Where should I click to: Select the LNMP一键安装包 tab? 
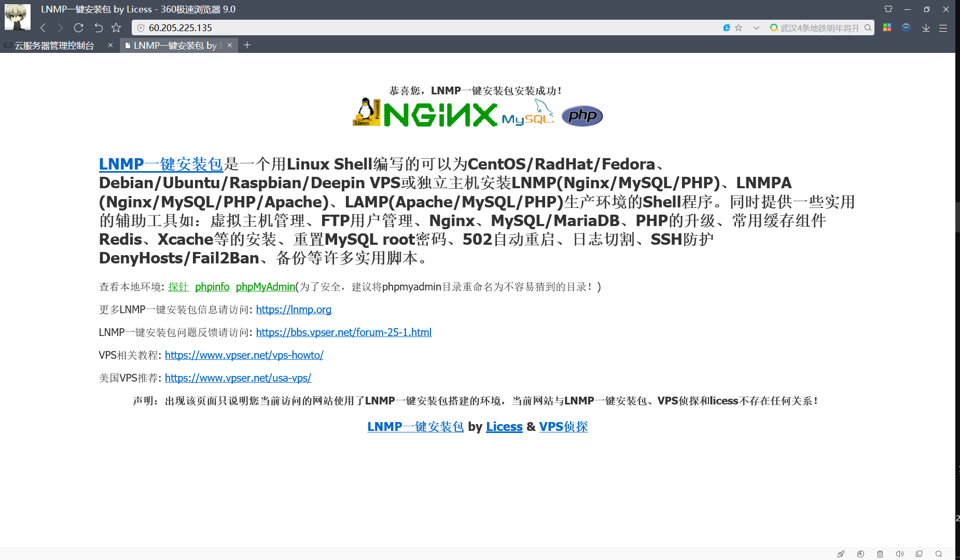pos(174,46)
